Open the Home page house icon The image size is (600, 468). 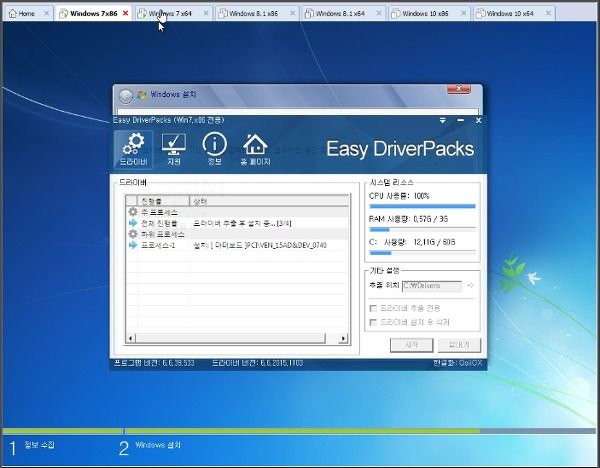coord(255,150)
